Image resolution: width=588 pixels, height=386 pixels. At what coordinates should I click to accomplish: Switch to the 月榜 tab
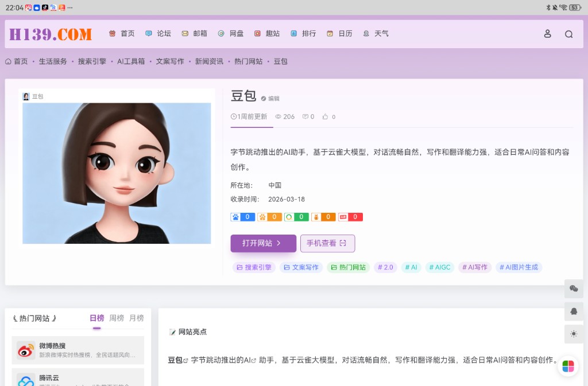pyautogui.click(x=137, y=318)
